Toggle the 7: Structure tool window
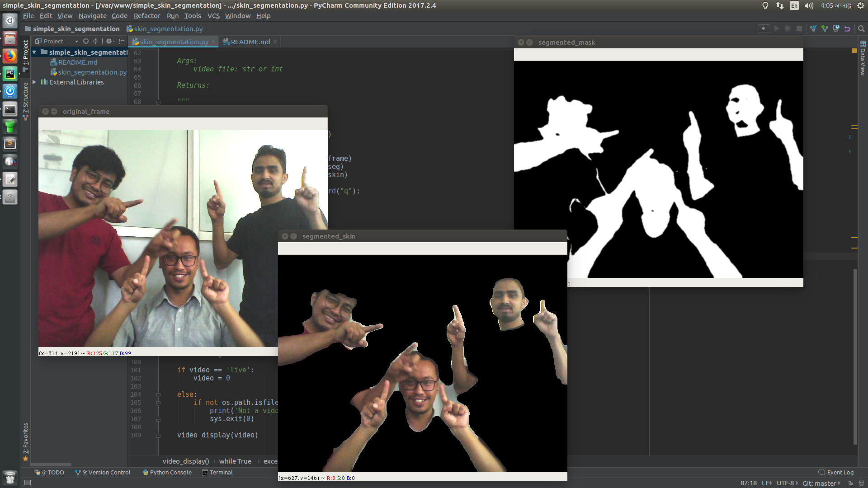 26,100
